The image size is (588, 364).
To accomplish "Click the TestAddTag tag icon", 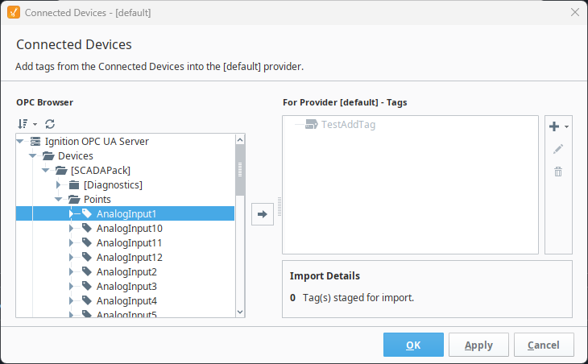I will (311, 125).
